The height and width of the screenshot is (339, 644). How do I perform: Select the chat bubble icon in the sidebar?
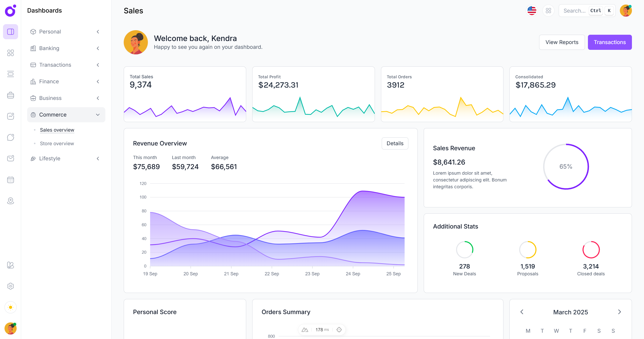click(10, 137)
